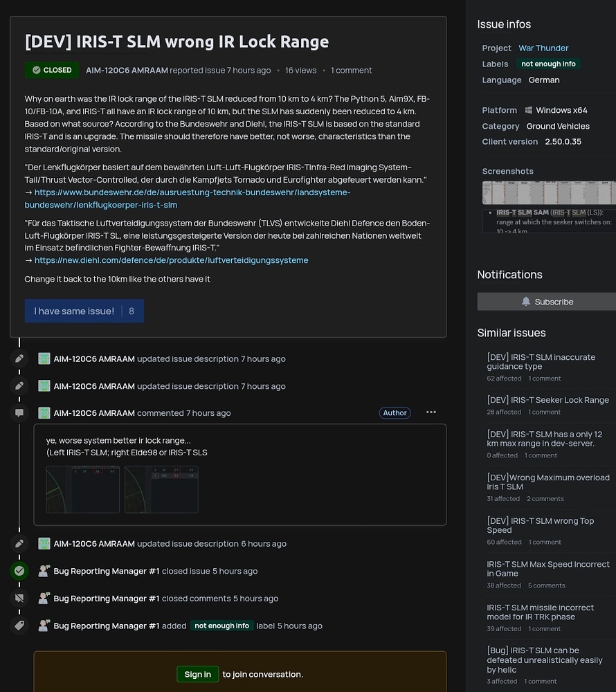Click the label tag icon in timeline
The height and width of the screenshot is (692, 616).
click(19, 626)
